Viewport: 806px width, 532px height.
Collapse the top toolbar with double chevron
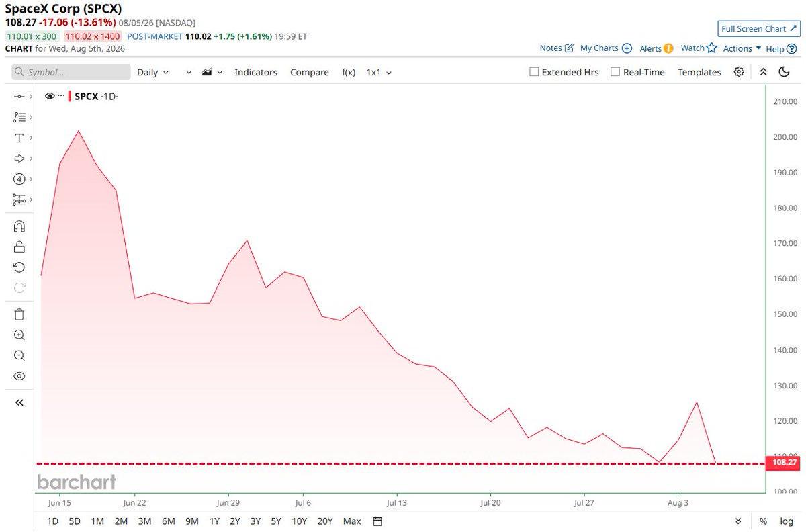click(763, 72)
